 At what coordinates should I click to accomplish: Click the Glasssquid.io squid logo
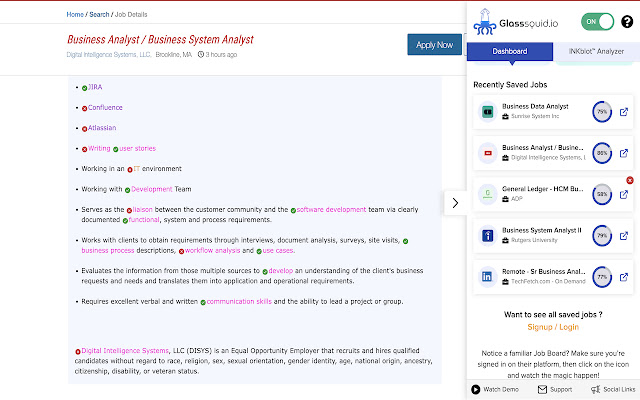(x=484, y=22)
